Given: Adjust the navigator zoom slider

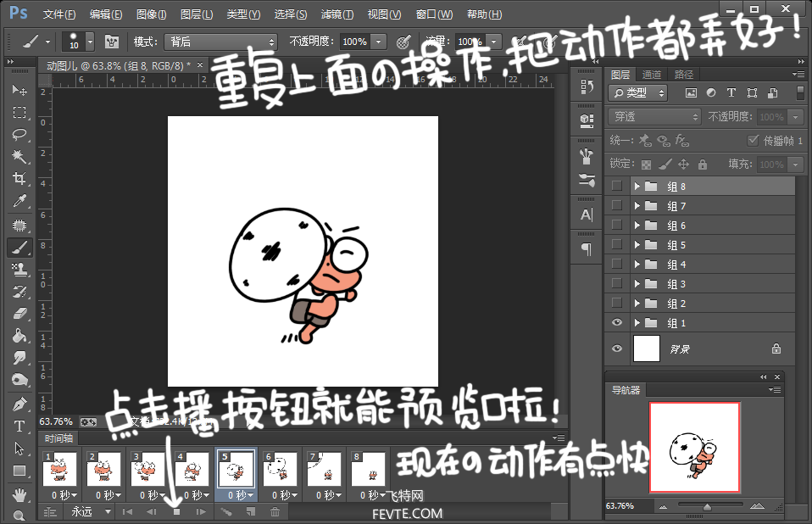Looking at the screenshot, I should [x=708, y=506].
